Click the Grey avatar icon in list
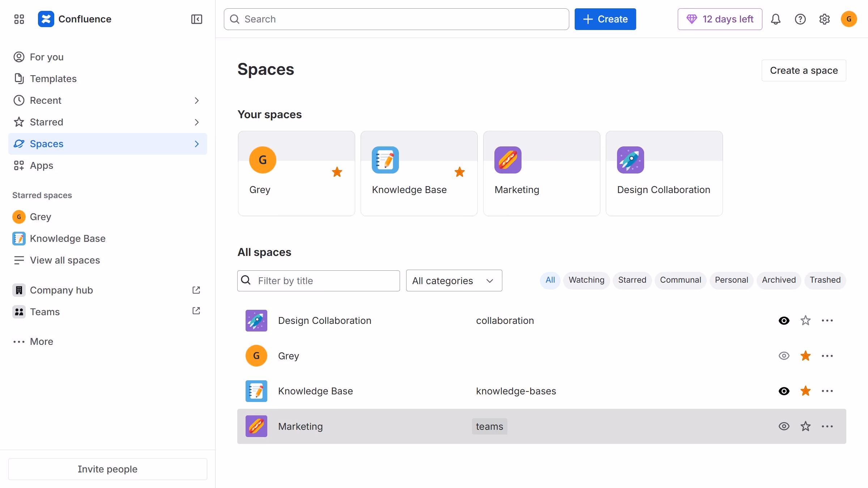This screenshot has height=488, width=868. (256, 356)
